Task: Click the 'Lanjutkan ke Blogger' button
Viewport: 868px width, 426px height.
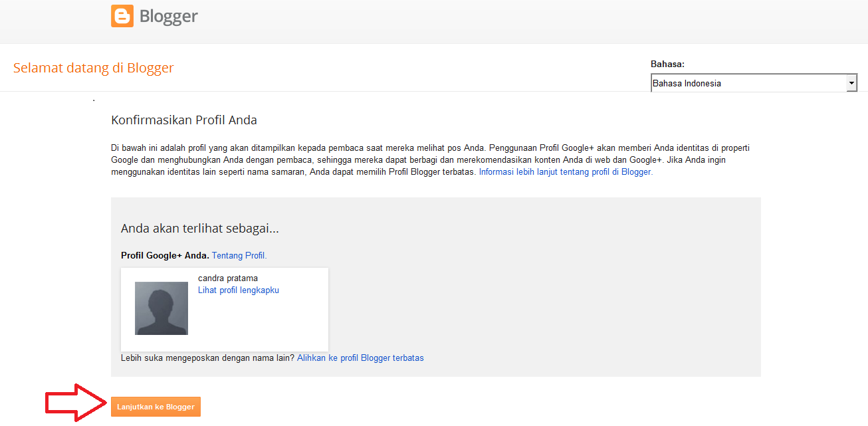Action: click(156, 407)
